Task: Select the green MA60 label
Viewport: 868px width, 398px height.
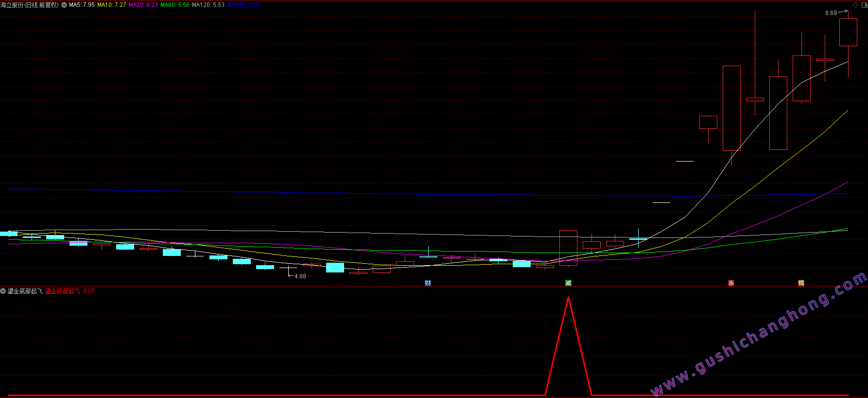Action: click(174, 5)
